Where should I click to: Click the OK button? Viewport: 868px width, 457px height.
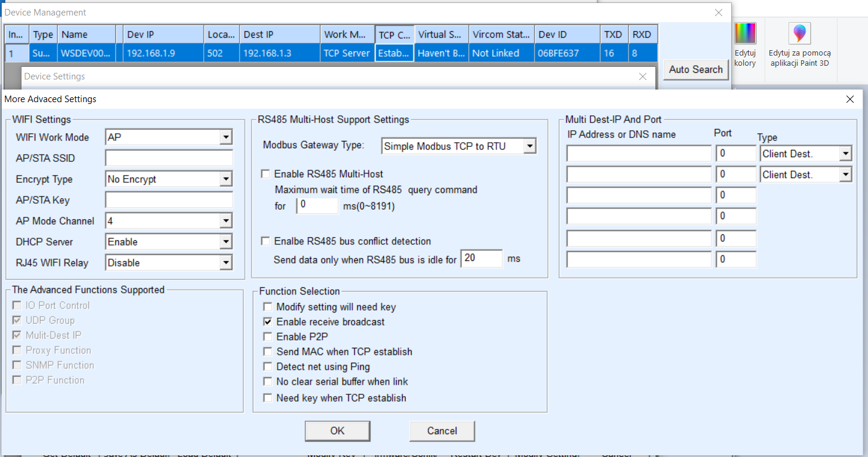point(337,431)
